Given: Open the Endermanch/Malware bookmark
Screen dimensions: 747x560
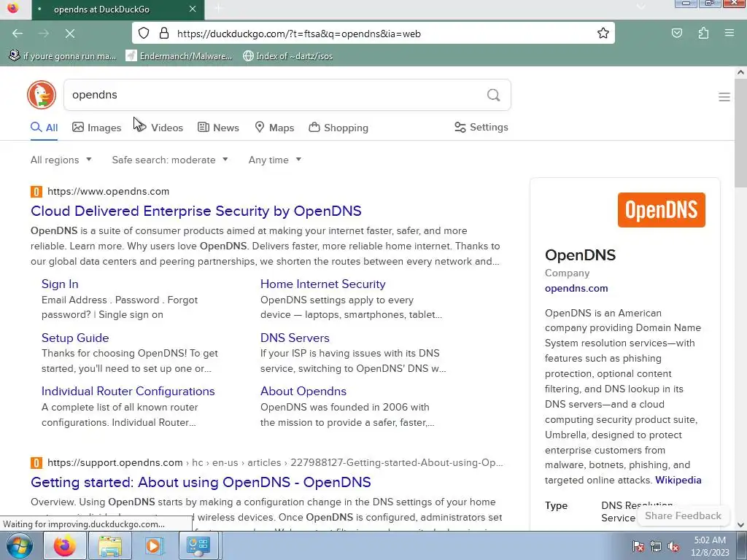Looking at the screenshot, I should coord(179,56).
